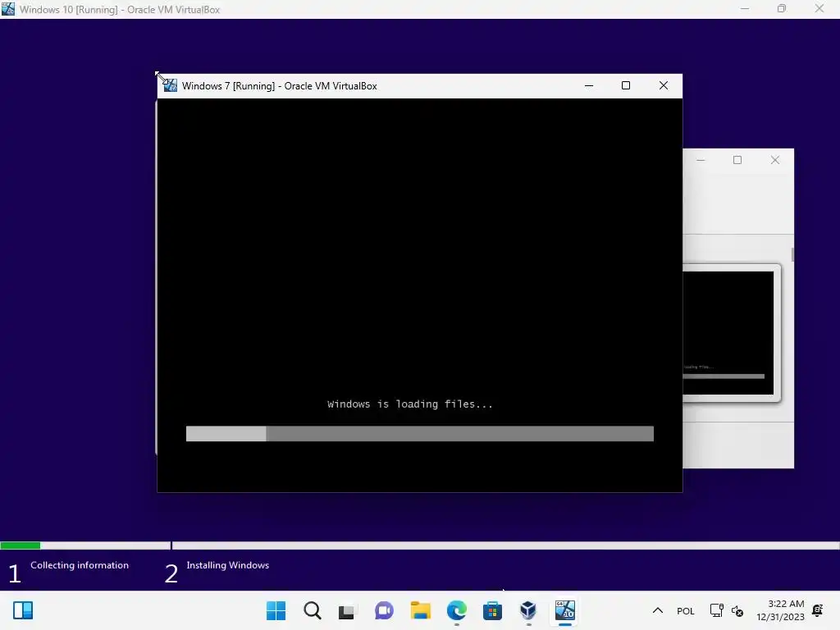Viewport: 840px width, 630px height.
Task: Switch the POL input language
Action: [686, 610]
